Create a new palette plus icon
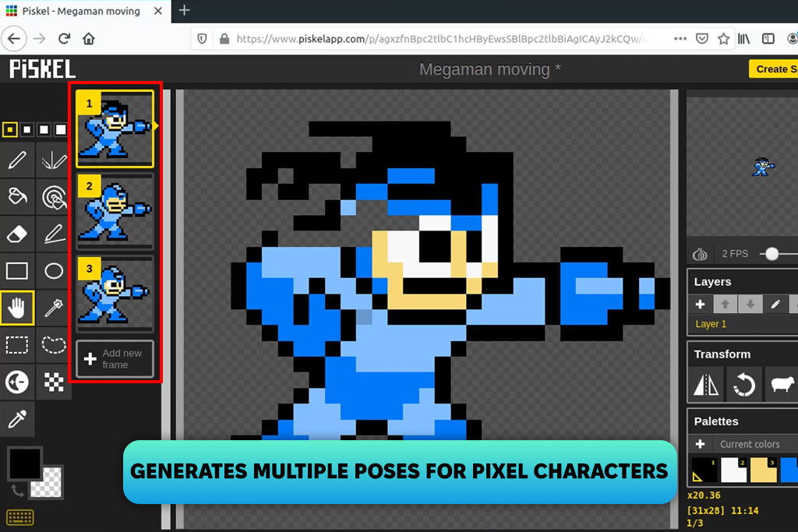Screen dimensions: 798x532 click(701, 444)
